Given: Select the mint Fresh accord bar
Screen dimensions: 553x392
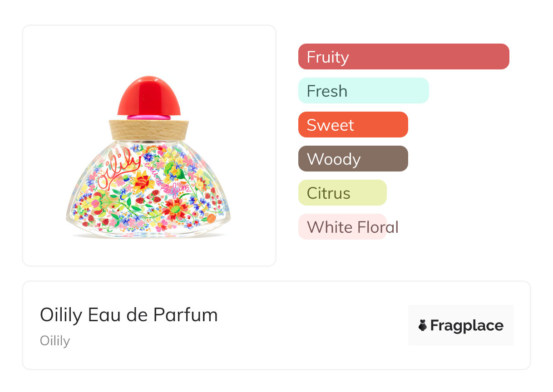Looking at the screenshot, I should tap(363, 91).
